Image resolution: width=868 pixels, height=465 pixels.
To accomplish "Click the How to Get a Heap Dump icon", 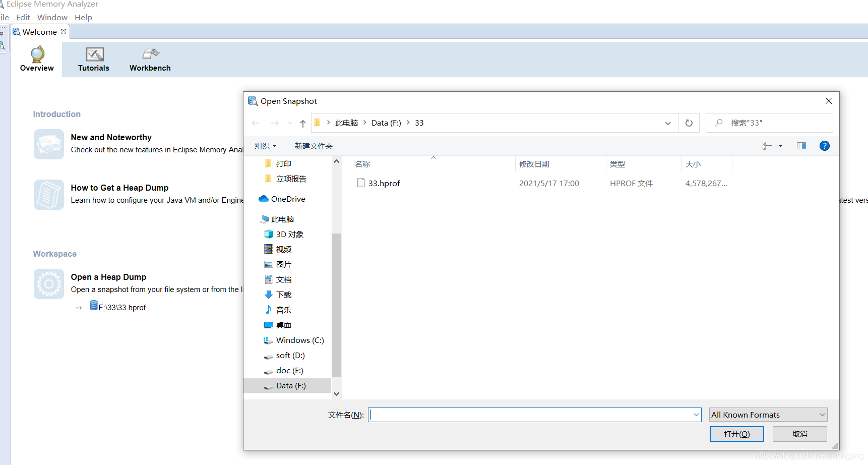I will 49,195.
